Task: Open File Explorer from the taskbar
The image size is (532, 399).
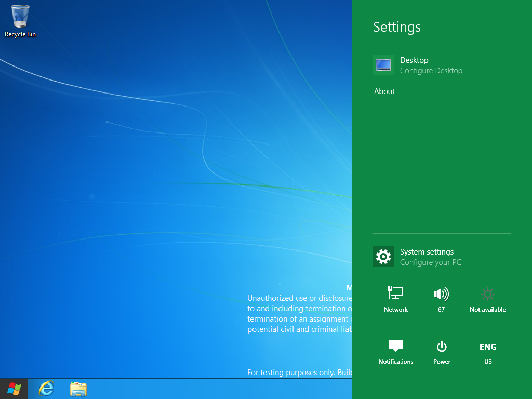Action: 78,388
